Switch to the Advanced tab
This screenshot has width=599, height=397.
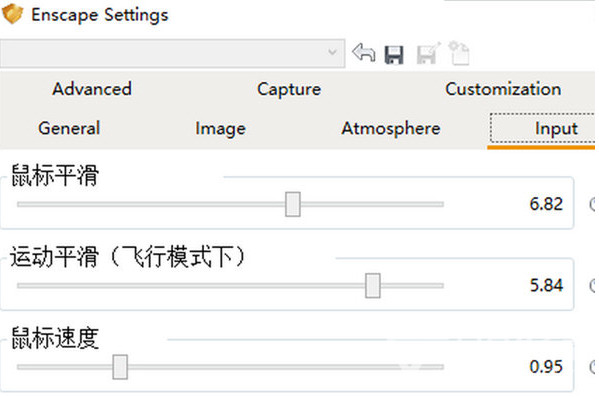(92, 89)
